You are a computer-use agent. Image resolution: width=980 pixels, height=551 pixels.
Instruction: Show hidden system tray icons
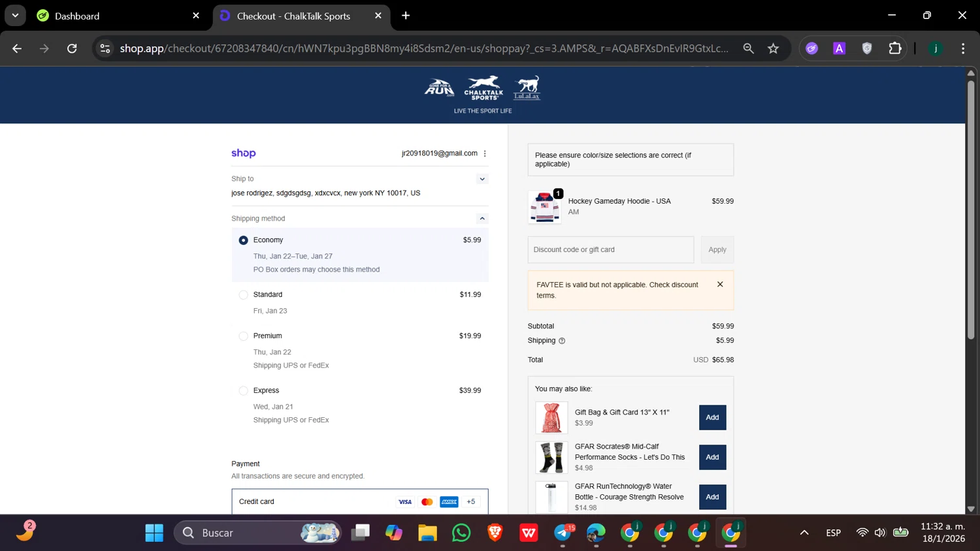point(804,533)
